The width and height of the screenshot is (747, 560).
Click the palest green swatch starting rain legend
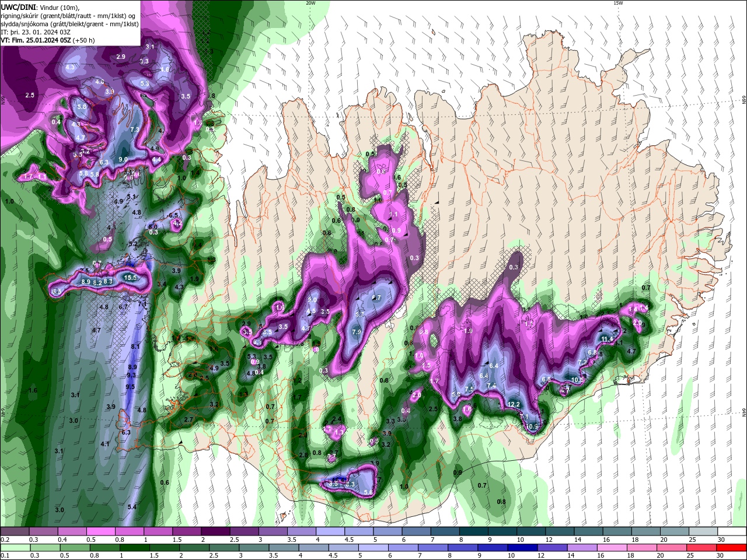coord(15,548)
